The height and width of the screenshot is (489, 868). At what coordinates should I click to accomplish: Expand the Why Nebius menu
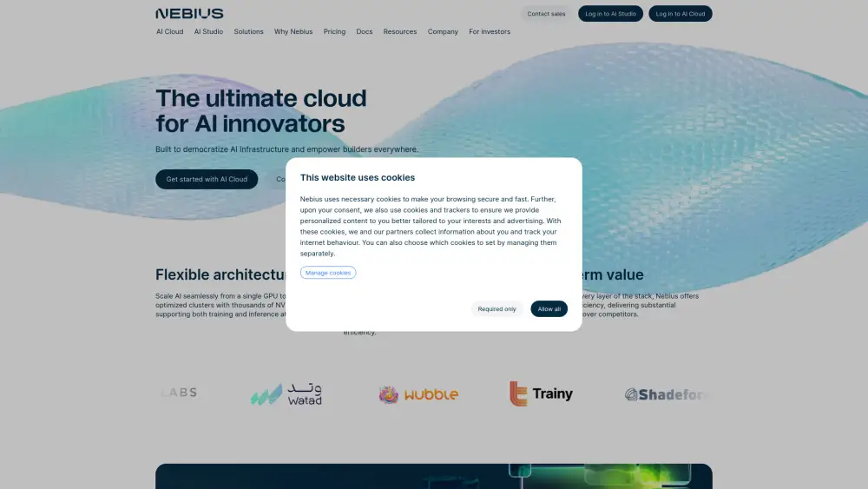293,31
